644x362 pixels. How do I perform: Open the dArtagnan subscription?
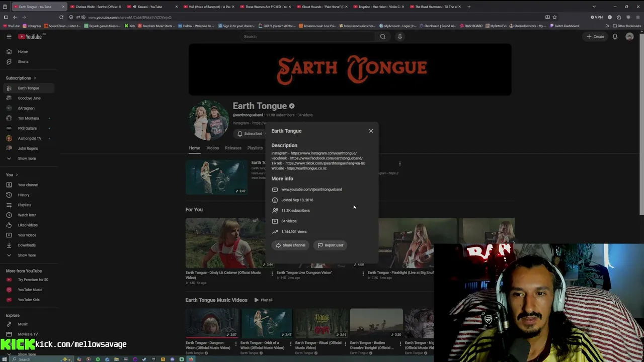28,108
